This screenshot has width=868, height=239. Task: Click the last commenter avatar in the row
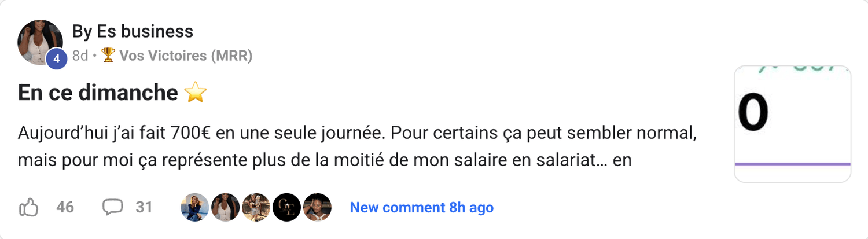tap(317, 207)
